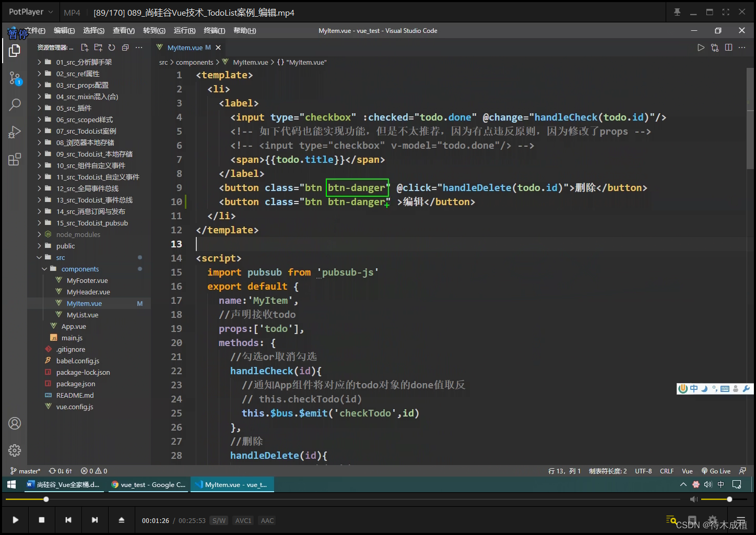Open the 帮助(H) menu
This screenshot has width=756, height=535.
244,31
